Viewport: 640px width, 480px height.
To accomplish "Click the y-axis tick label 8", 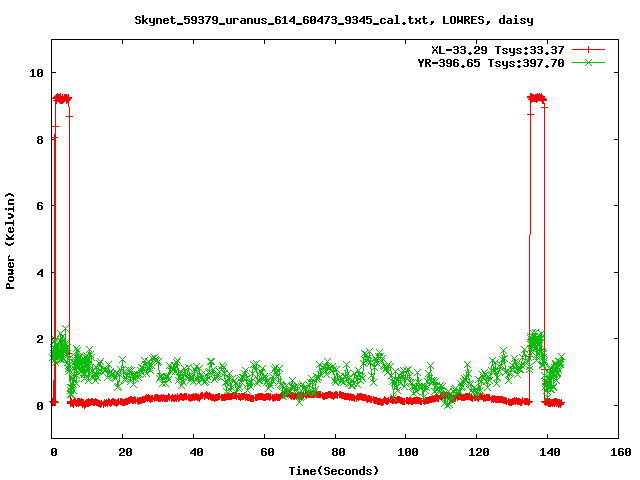I will point(40,140).
